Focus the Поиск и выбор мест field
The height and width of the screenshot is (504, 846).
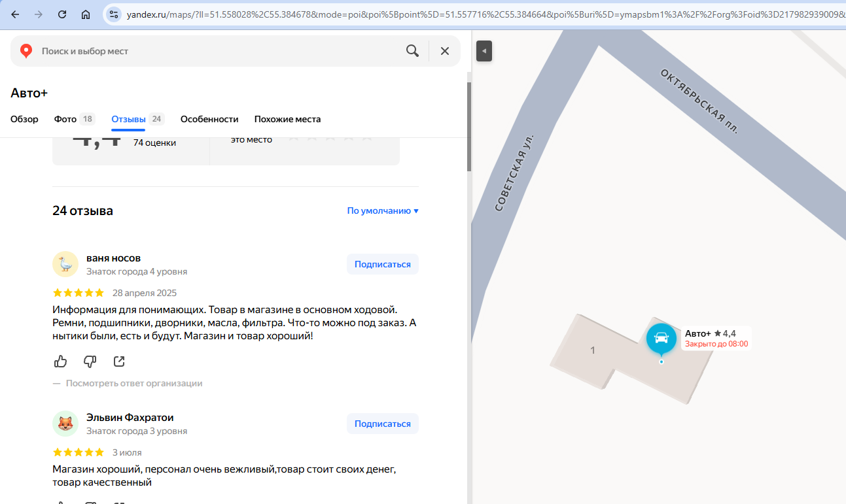click(219, 51)
